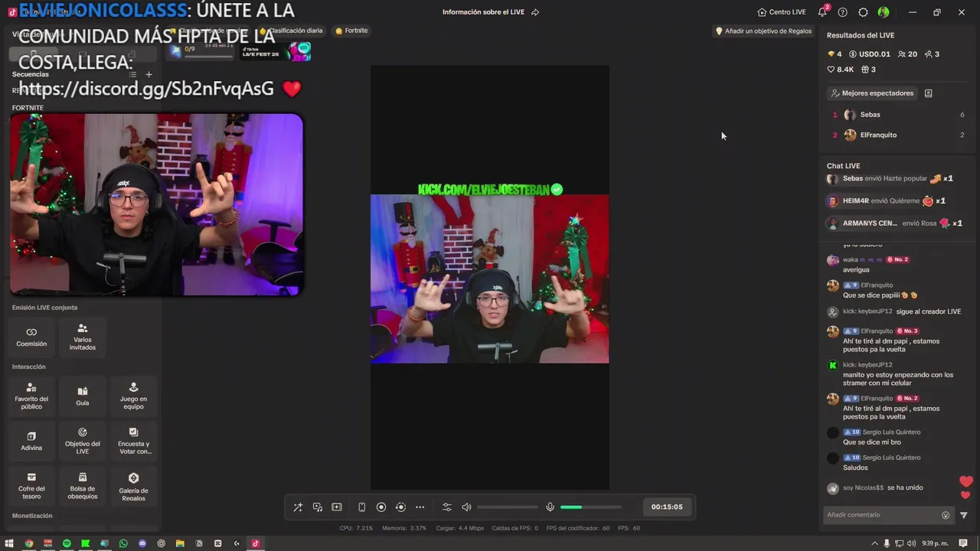Click the TikTok LIVE Fest 25 banner
The width and height of the screenshot is (980, 551).
point(276,51)
